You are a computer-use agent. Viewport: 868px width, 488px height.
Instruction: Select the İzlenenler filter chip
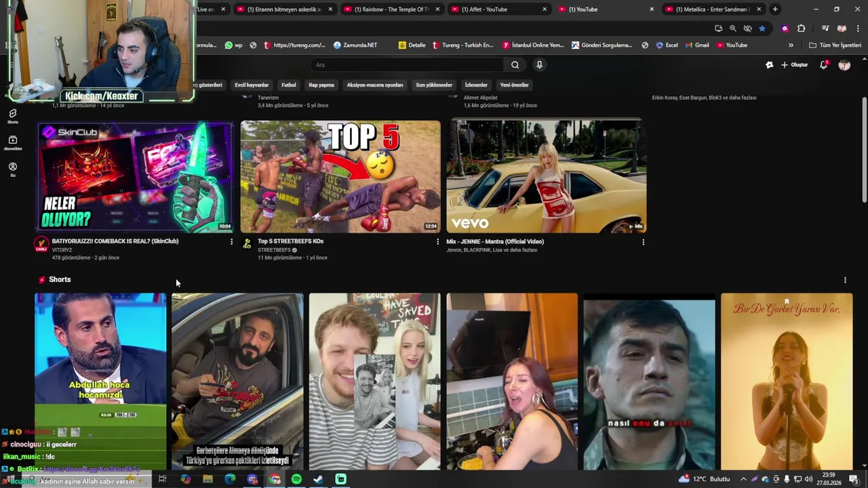(476, 85)
